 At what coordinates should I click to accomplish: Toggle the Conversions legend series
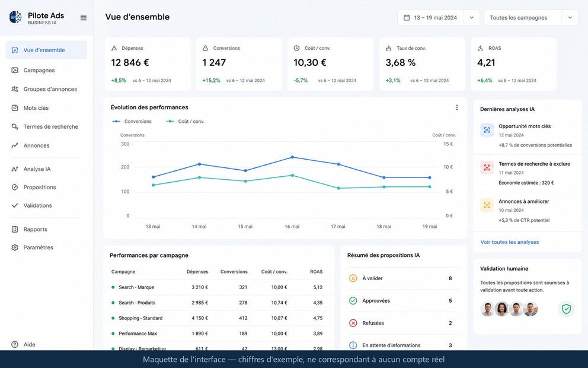click(132, 121)
